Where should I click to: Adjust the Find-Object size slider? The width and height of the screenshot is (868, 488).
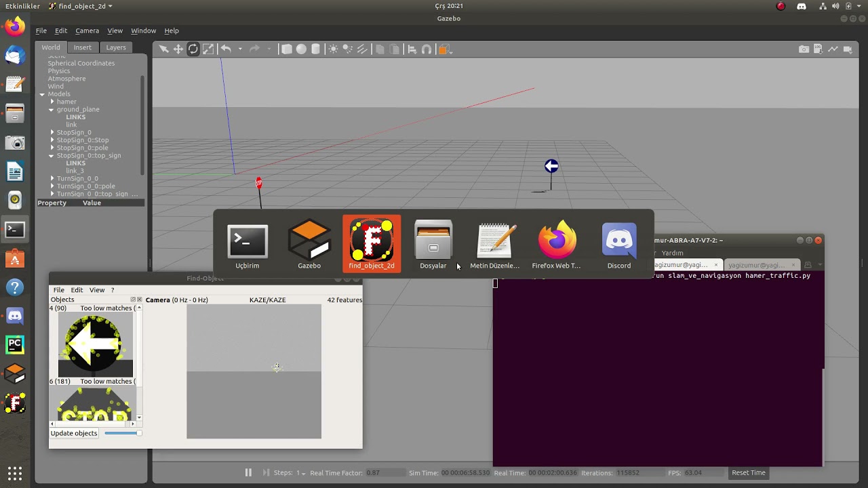[x=123, y=433]
